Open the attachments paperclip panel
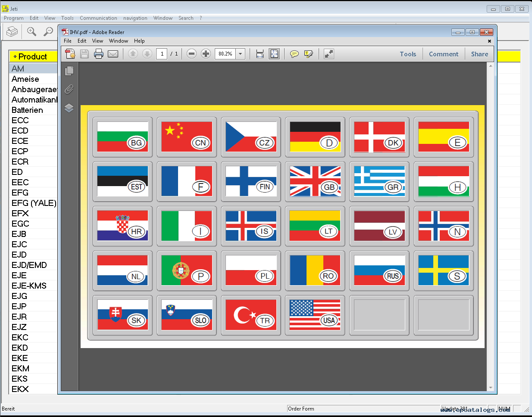The image size is (532, 417). pos(69,89)
